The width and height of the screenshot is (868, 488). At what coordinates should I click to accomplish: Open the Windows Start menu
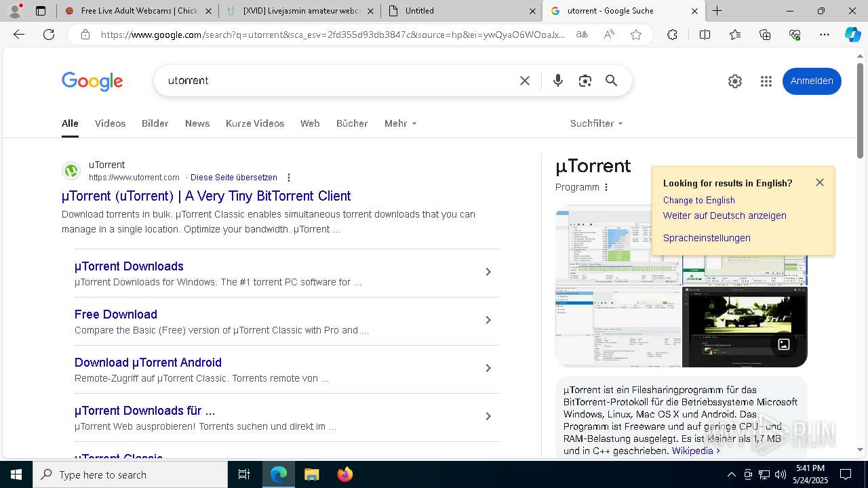pos(16,474)
